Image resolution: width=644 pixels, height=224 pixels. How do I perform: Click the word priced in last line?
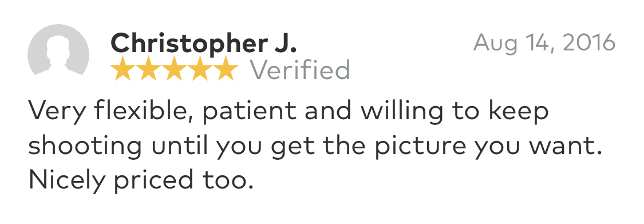[153, 181]
